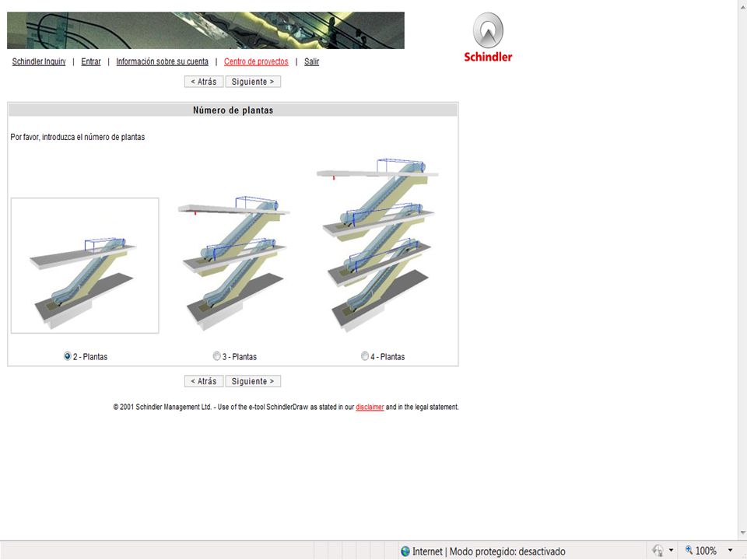Click the Schindler logo
Screen dimensions: 747x560
488,37
